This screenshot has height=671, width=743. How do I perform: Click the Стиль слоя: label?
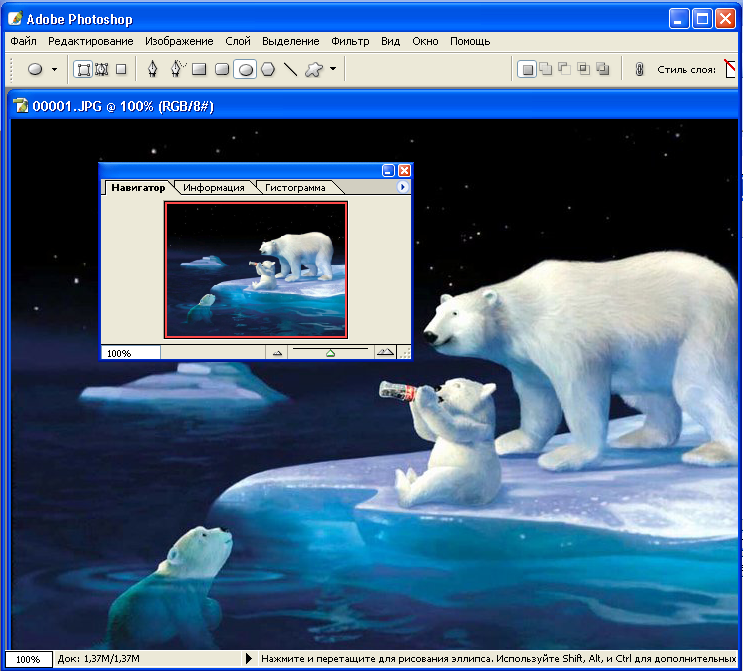coord(686,70)
